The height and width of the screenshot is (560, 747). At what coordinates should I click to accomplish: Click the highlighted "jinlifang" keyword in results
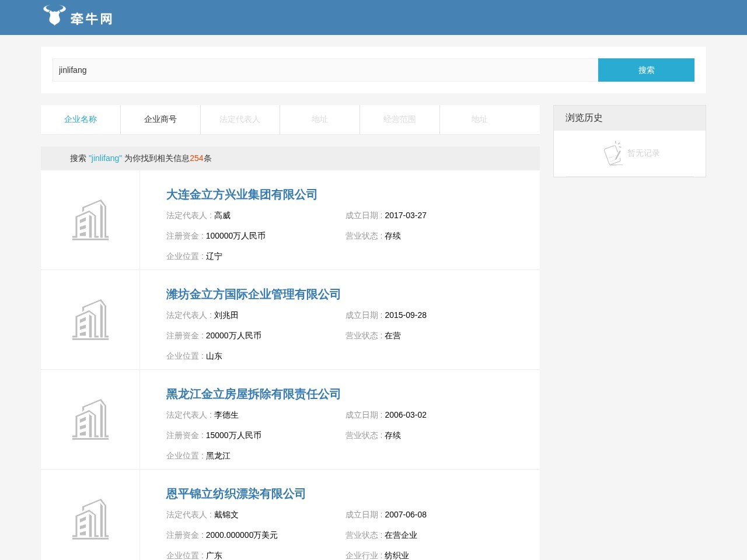(105, 158)
